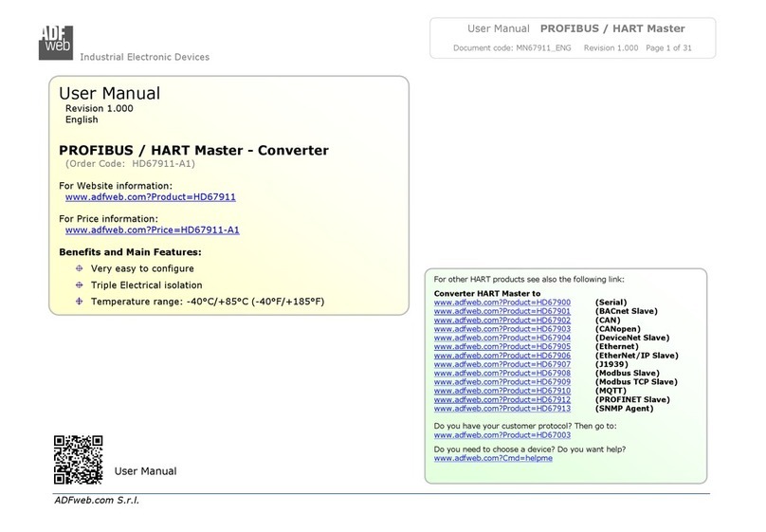
Task: Click the (BACnet Slave) label
Action: (x=627, y=311)
